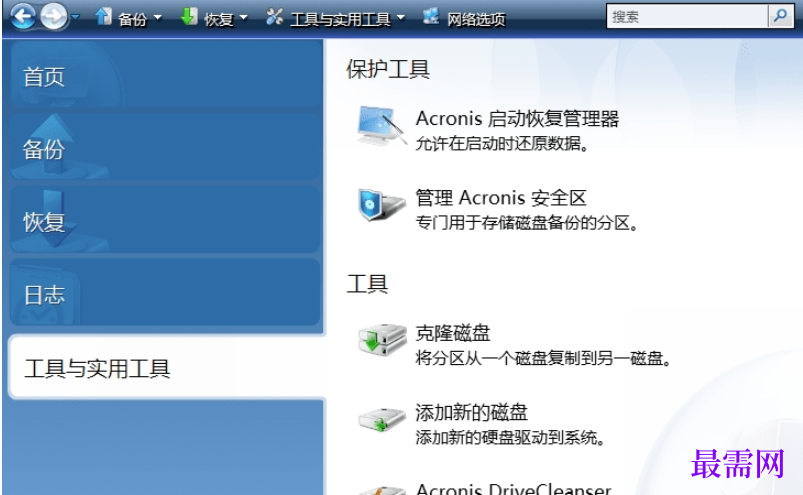Focus the 搜索 search field

click(x=687, y=17)
